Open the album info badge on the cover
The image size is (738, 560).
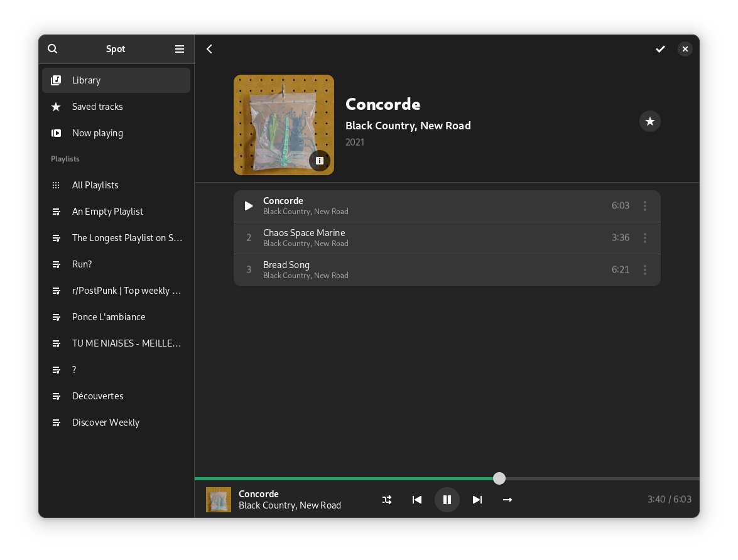[320, 161]
